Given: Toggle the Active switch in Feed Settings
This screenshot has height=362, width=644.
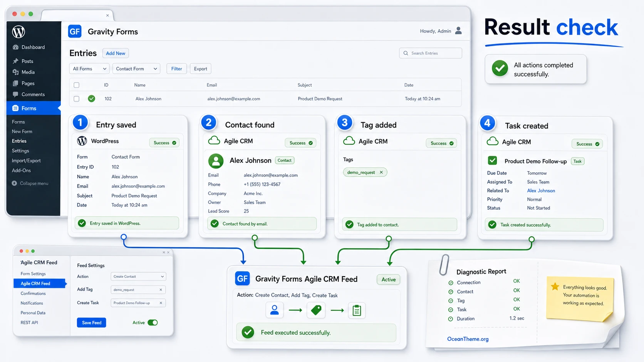Looking at the screenshot, I should click(x=153, y=323).
